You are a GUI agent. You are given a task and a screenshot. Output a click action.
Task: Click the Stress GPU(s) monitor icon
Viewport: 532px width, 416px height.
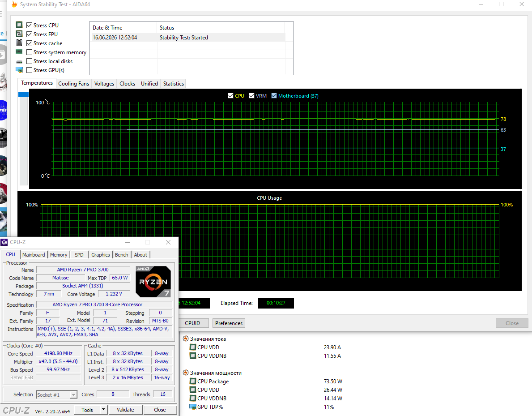(x=19, y=70)
